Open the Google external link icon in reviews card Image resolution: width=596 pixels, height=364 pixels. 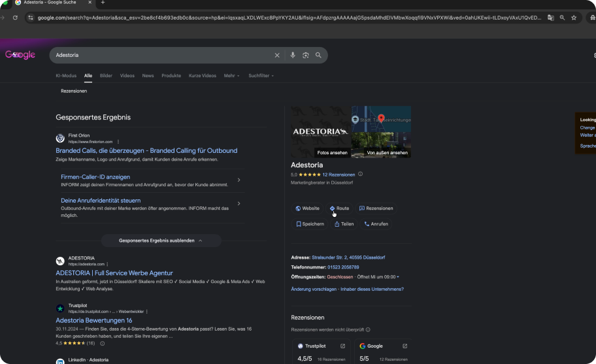pos(405,346)
